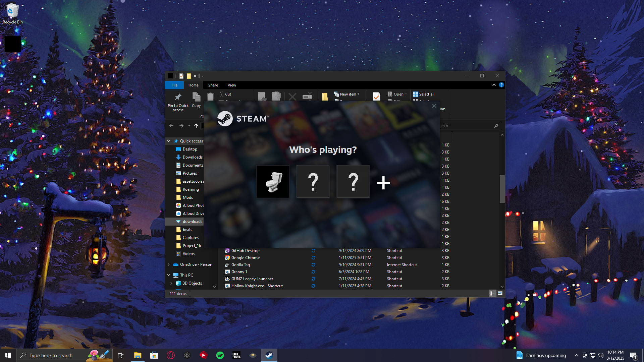This screenshot has height=362, width=644.
Task: Click the Back navigation arrow
Action: click(x=171, y=126)
